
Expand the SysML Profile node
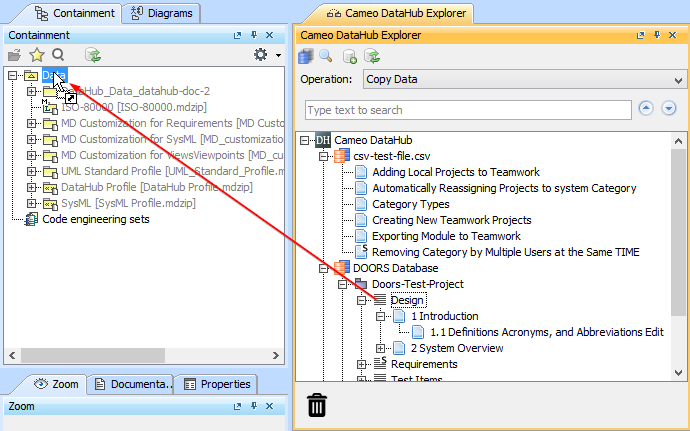click(x=31, y=203)
